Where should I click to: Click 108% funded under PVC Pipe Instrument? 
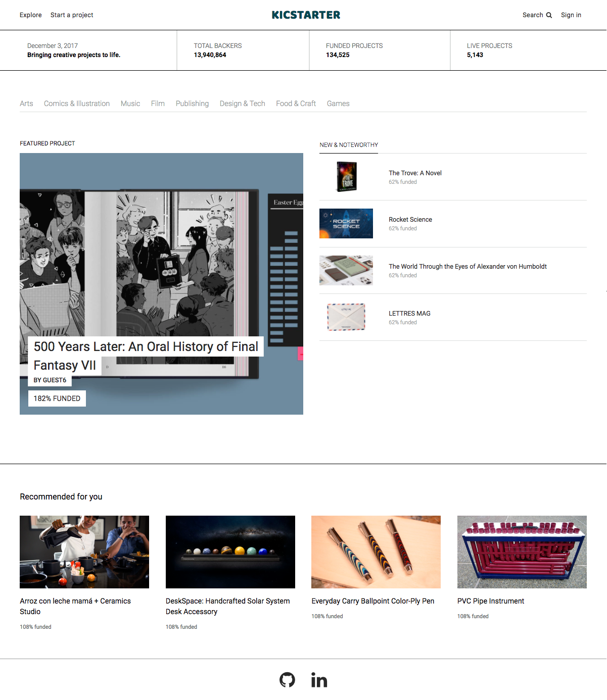[x=473, y=616]
